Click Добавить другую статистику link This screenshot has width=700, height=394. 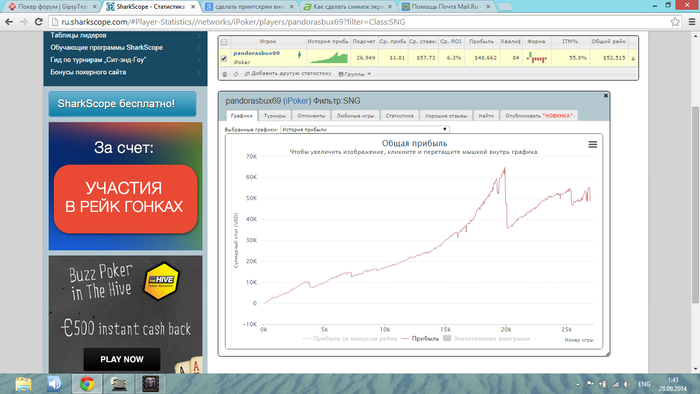click(288, 74)
